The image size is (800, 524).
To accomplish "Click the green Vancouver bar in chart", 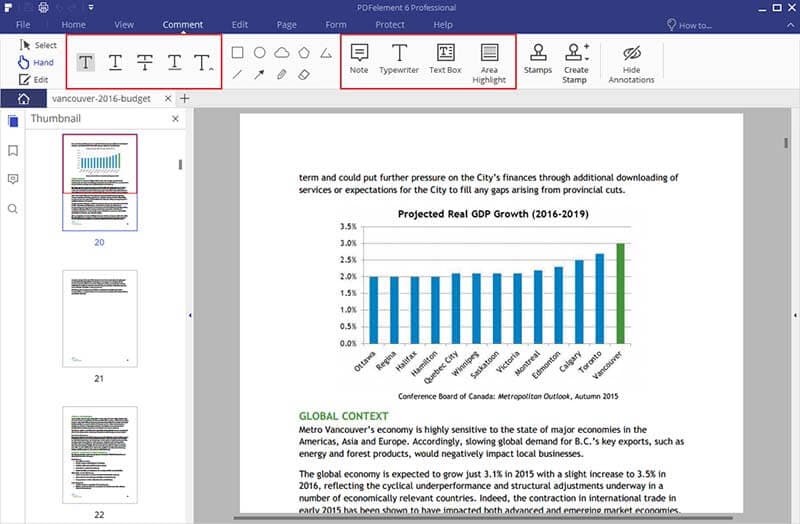I will (x=620, y=293).
